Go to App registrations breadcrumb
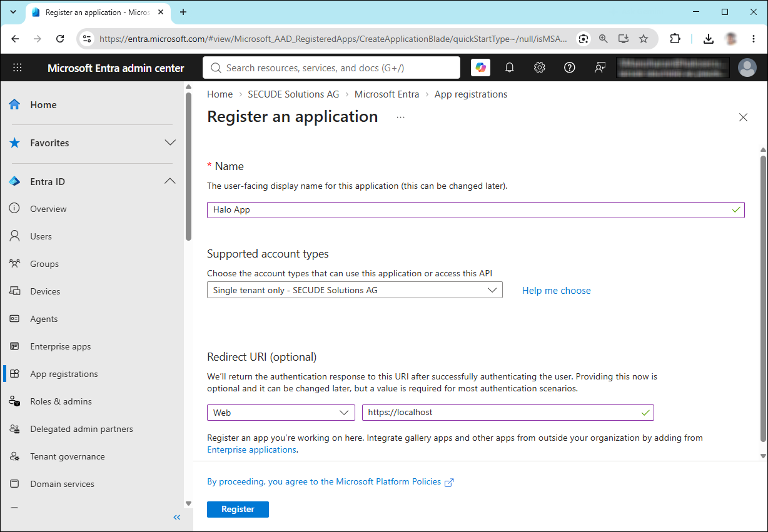The width and height of the screenshot is (768, 532). 471,94
